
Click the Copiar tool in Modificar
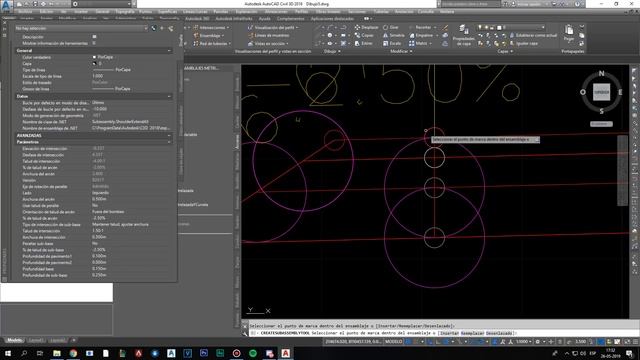pyautogui.click(x=364, y=35)
